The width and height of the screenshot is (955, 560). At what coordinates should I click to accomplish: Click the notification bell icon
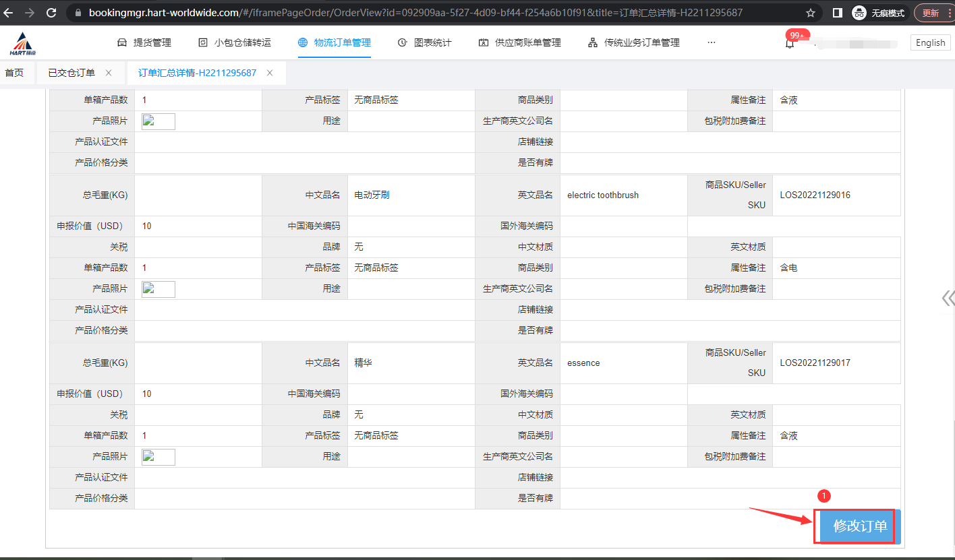790,43
